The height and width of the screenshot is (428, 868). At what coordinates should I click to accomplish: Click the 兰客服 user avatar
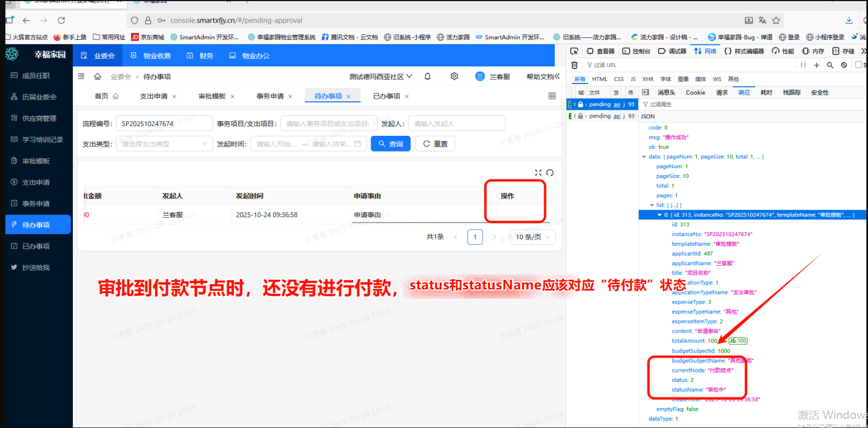point(480,77)
